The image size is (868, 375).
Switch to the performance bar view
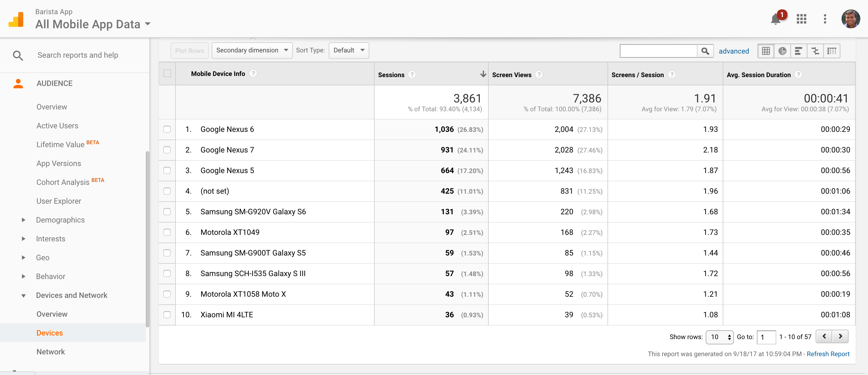click(x=798, y=51)
